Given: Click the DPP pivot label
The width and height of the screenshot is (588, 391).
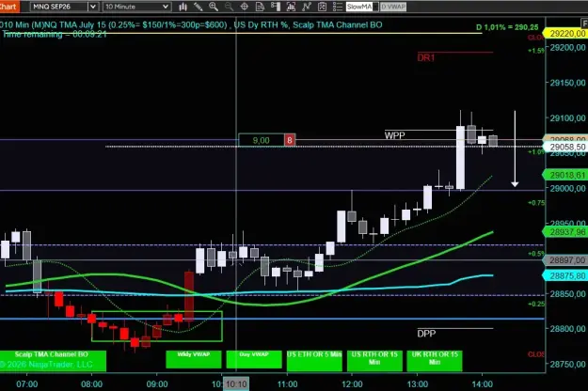Looking at the screenshot, I should (426, 334).
